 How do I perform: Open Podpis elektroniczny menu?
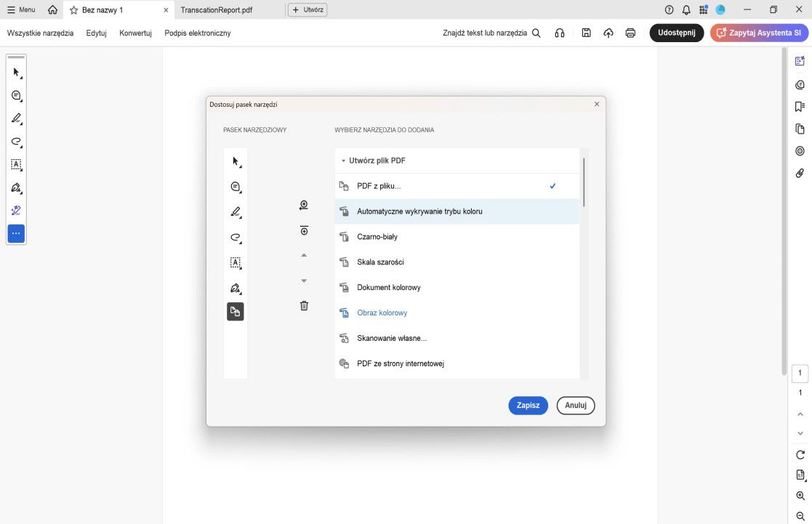click(198, 33)
